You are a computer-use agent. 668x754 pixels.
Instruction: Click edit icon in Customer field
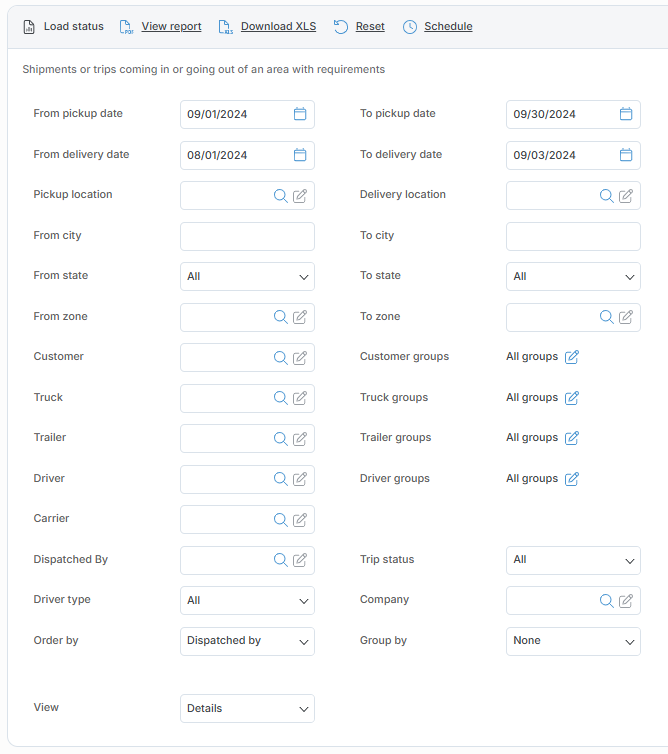coord(300,358)
